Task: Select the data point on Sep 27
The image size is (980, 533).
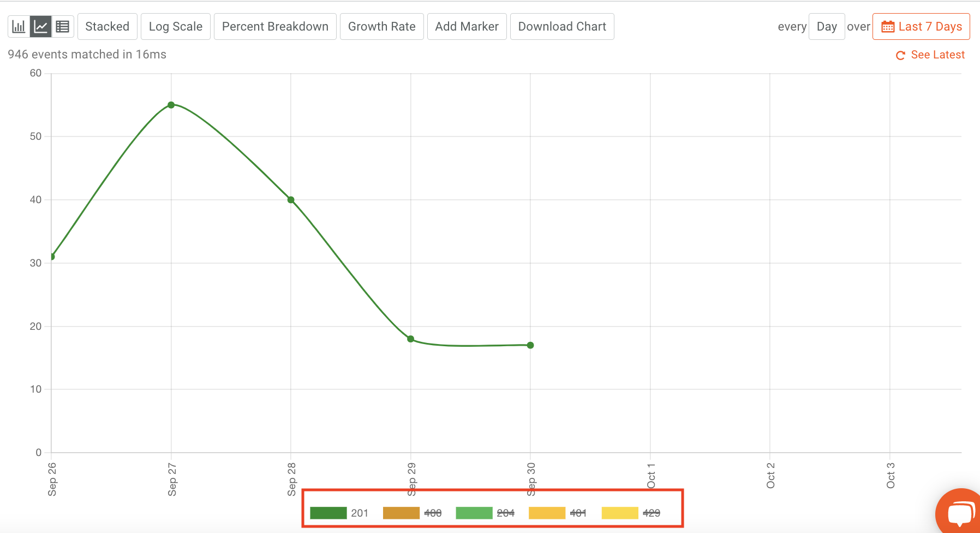Action: [171, 104]
